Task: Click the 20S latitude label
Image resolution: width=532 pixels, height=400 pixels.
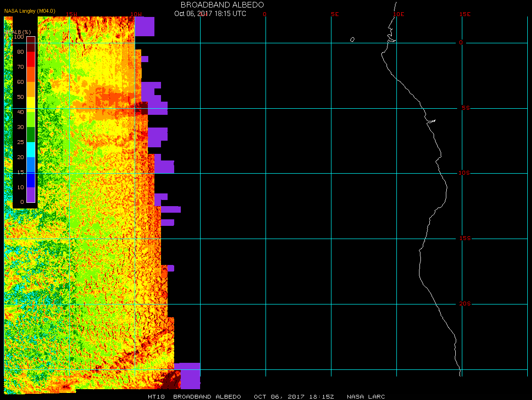Action: pyautogui.click(x=464, y=304)
